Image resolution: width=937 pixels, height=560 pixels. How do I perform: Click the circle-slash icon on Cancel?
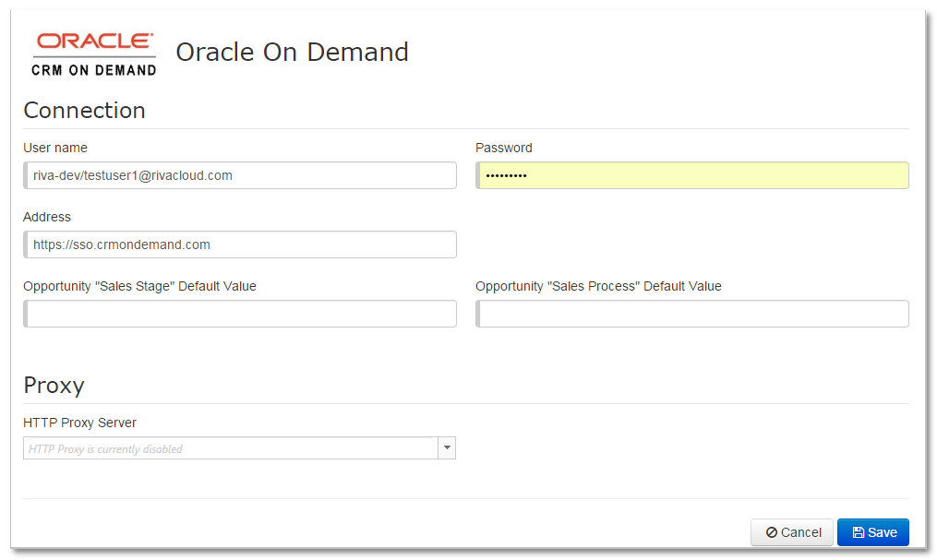(771, 532)
